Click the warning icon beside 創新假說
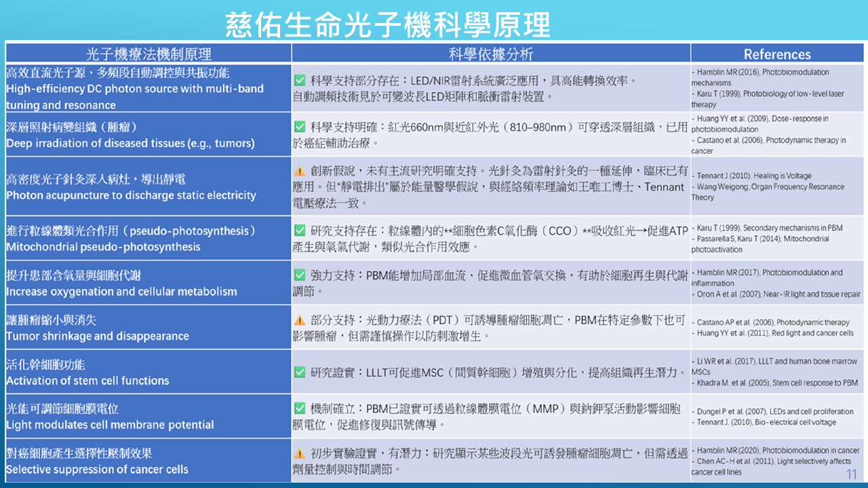Viewport: 868px width, 488px height. [x=300, y=171]
